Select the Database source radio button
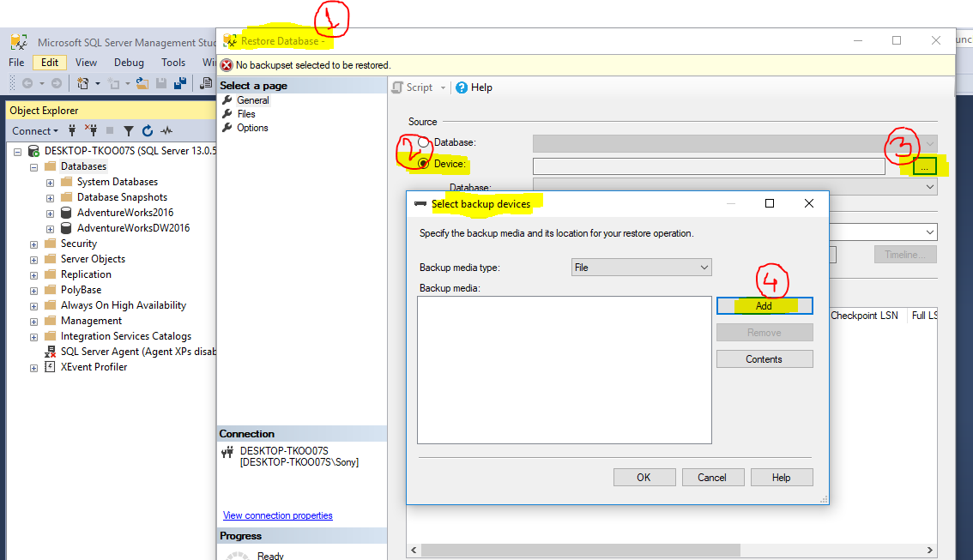Image resolution: width=973 pixels, height=560 pixels. click(x=423, y=142)
